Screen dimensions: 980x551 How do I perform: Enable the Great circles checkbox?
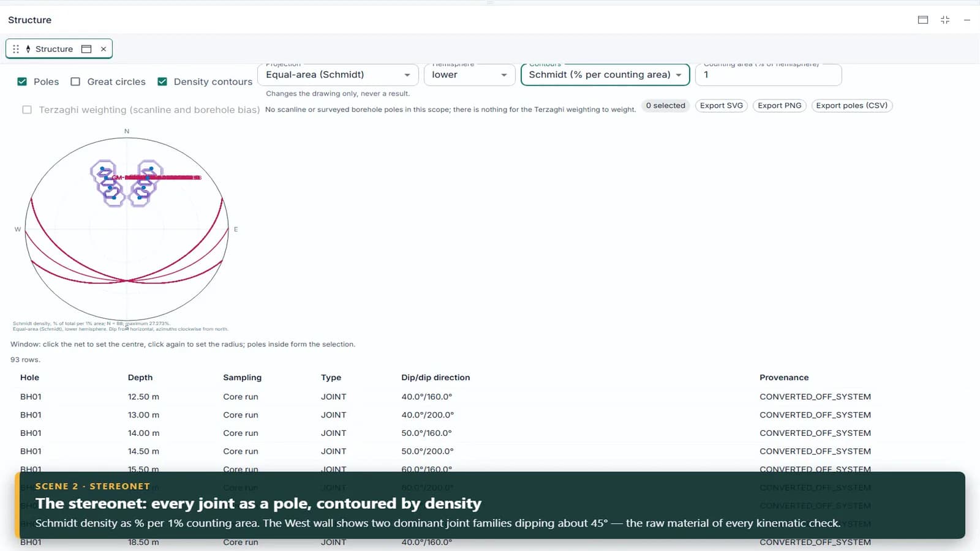(x=75, y=81)
